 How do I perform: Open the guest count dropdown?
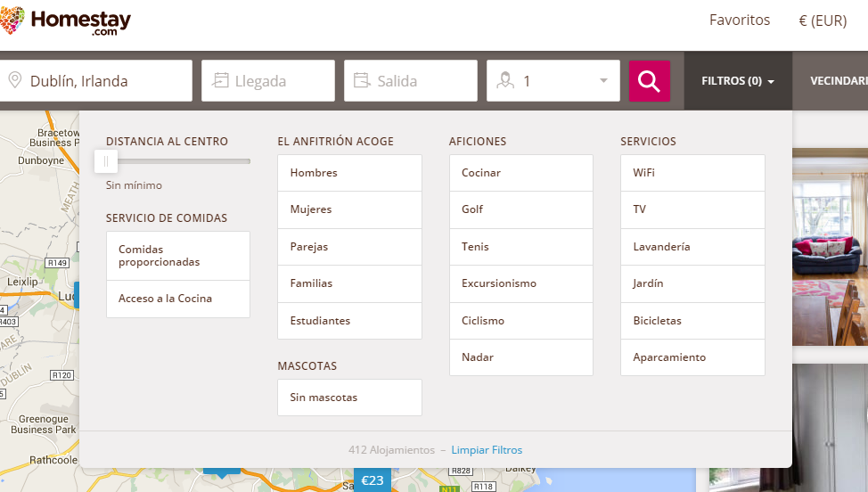(602, 81)
